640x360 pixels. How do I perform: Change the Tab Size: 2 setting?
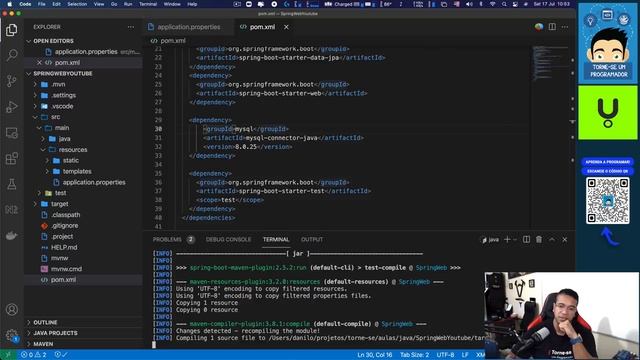[x=414, y=355]
